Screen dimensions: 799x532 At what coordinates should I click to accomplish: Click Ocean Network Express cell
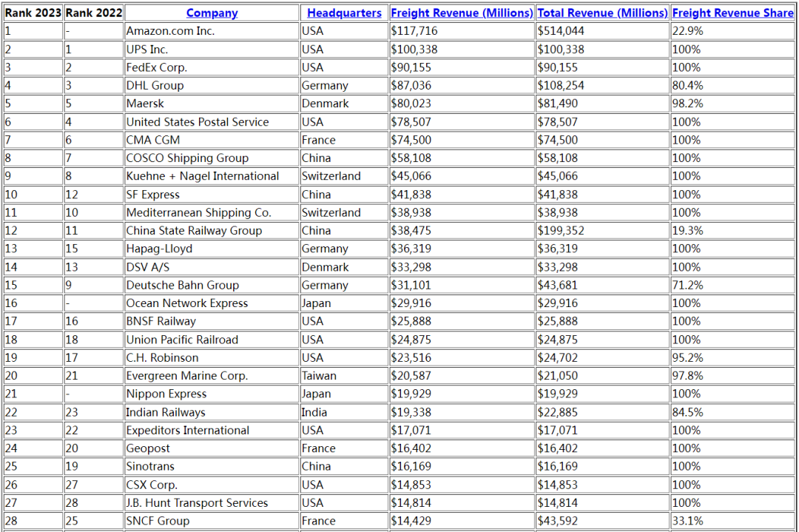212,303
